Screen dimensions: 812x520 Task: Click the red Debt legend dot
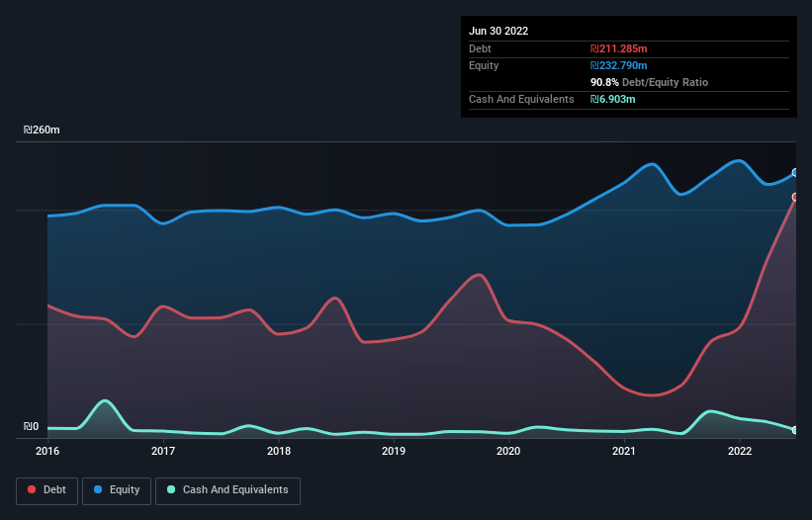point(32,489)
